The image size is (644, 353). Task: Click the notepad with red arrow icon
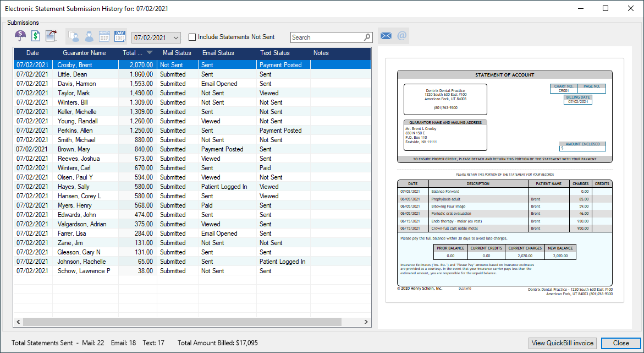pos(51,37)
